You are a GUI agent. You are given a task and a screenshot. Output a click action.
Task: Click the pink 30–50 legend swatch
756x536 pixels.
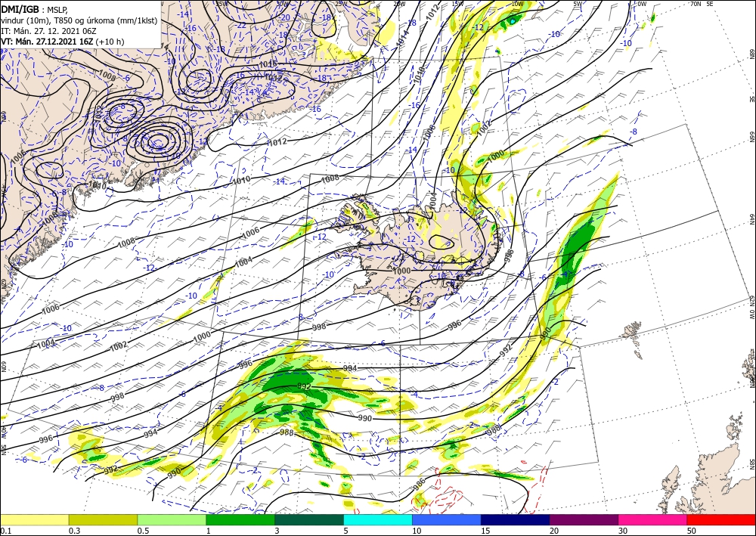tap(653, 519)
